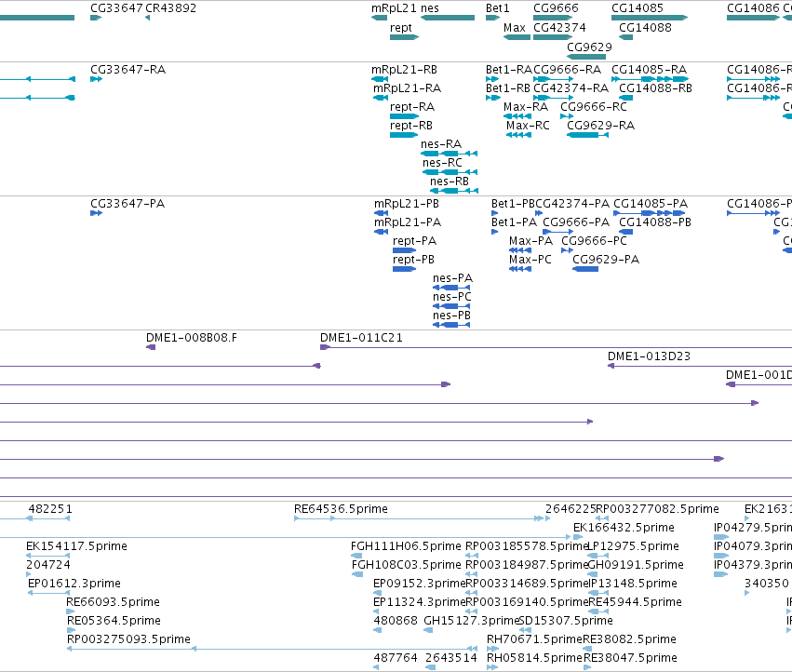The height and width of the screenshot is (672, 792).
Task: Click protein mRpL21-PA
Action: [382, 232]
